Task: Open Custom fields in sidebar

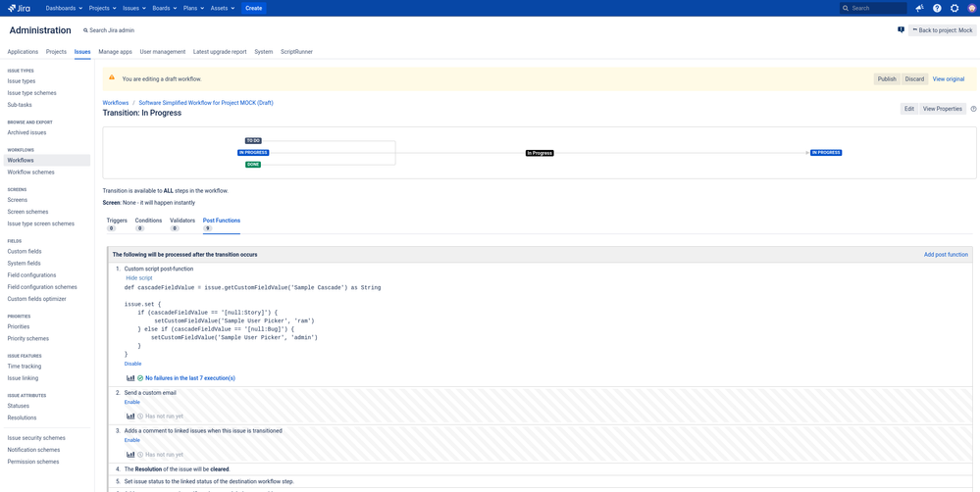Action: coord(25,252)
